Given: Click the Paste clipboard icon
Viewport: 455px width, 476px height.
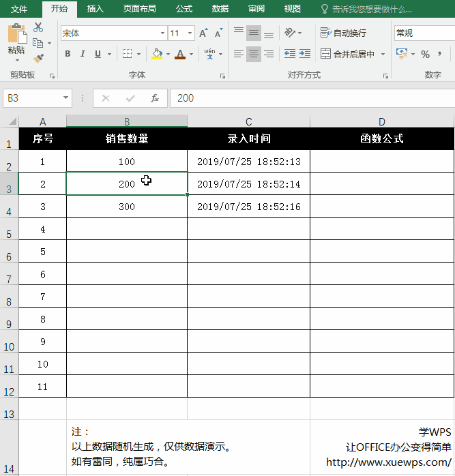Looking at the screenshot, I should tap(17, 33).
